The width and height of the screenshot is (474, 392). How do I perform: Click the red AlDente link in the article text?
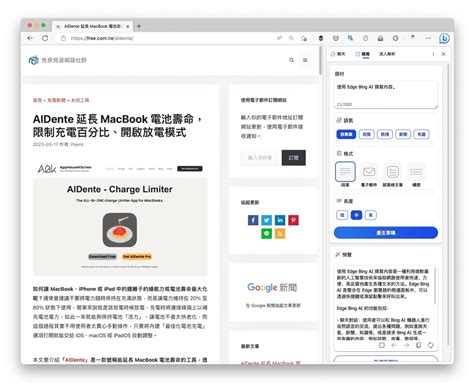coord(75,360)
